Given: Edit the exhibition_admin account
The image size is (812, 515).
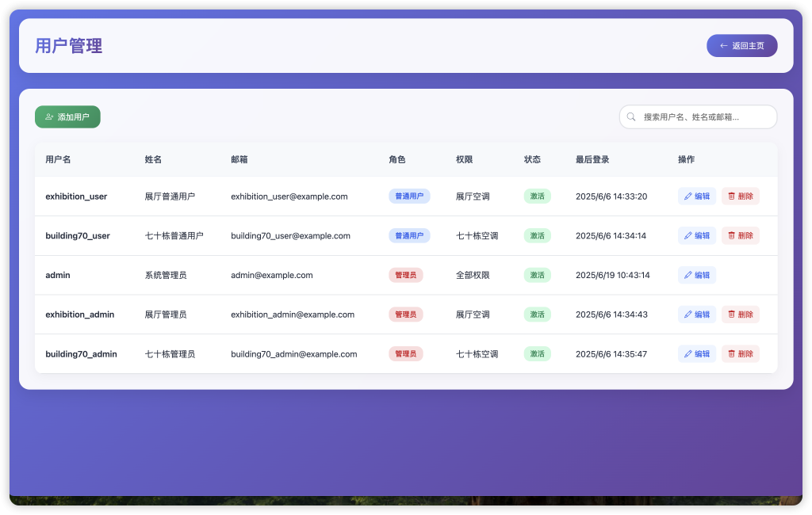Looking at the screenshot, I should tap(697, 315).
